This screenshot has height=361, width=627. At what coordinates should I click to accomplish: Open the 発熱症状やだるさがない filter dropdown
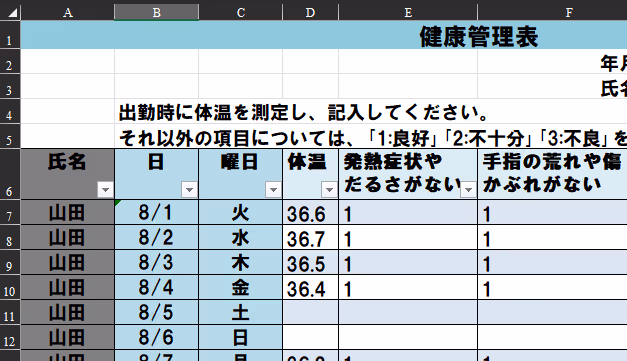[468, 189]
